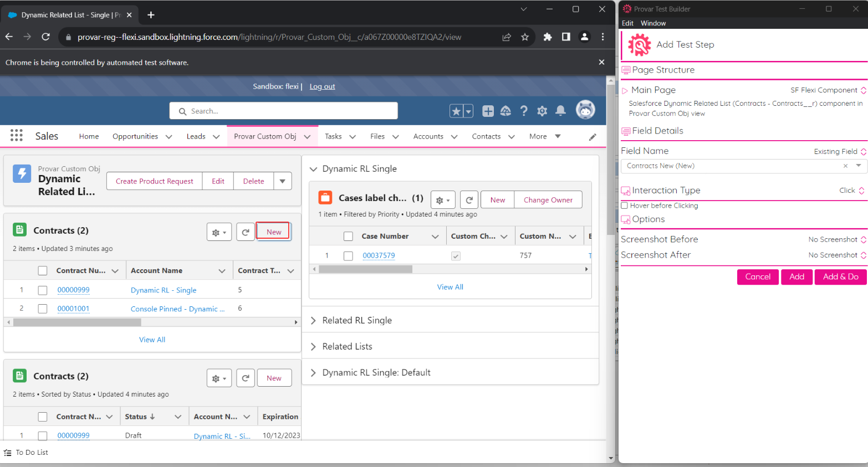Show more record actions dropdown beside Delete
The image size is (868, 467).
pos(283,181)
